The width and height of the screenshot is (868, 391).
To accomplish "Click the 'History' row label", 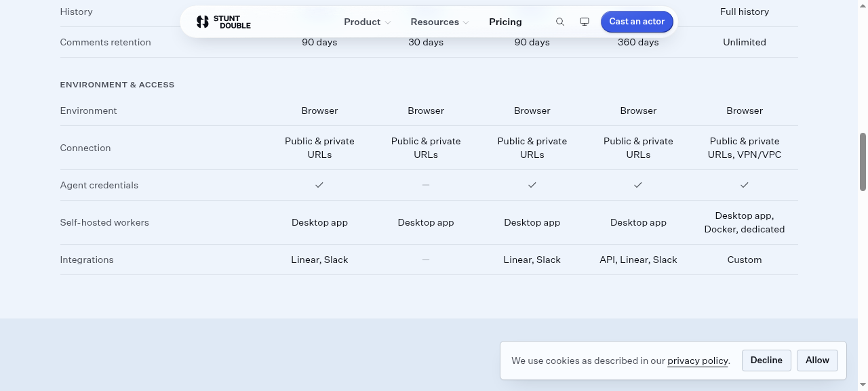I will click(x=77, y=12).
